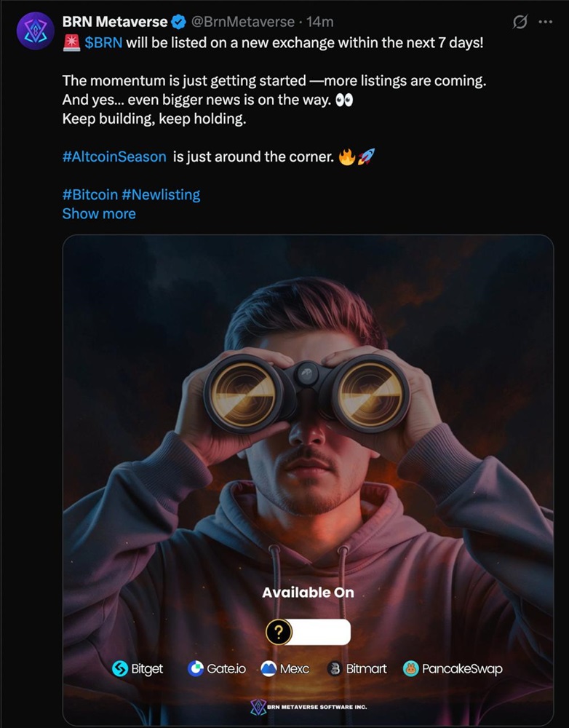Image resolution: width=569 pixels, height=728 pixels.
Task: Open the @BrnMetaverse handle
Action: [243, 22]
